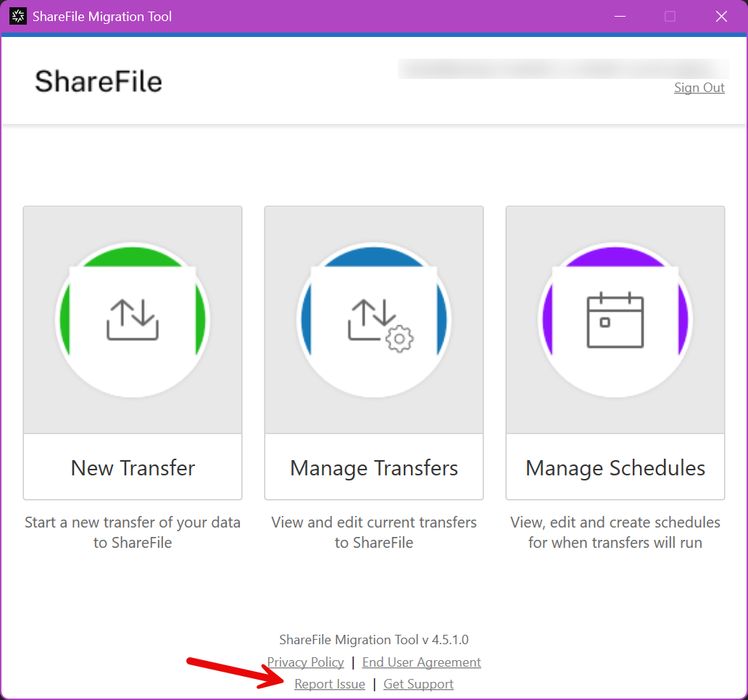Viewport: 748px width, 700px height.
Task: Click the ShareFile app icon in title bar
Action: [x=18, y=16]
